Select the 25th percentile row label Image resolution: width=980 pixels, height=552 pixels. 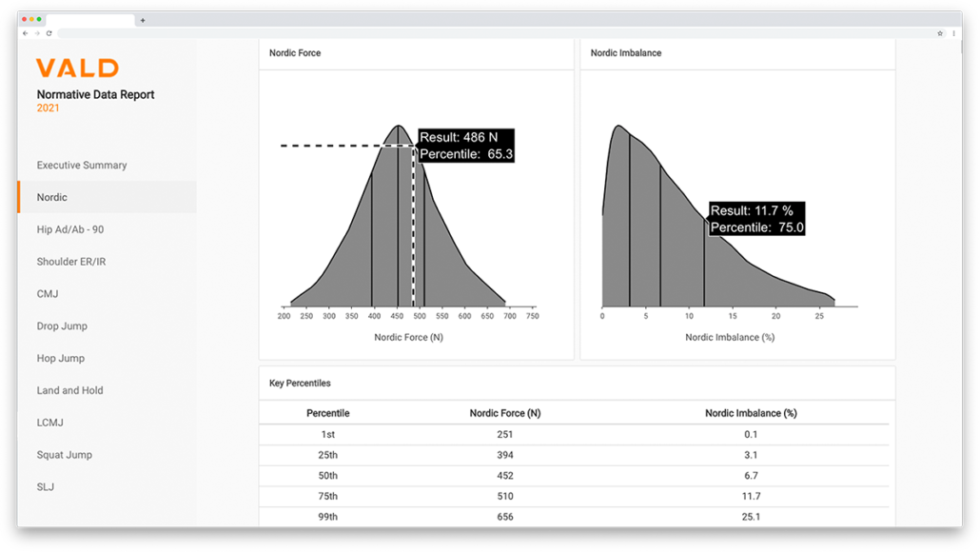click(x=327, y=455)
